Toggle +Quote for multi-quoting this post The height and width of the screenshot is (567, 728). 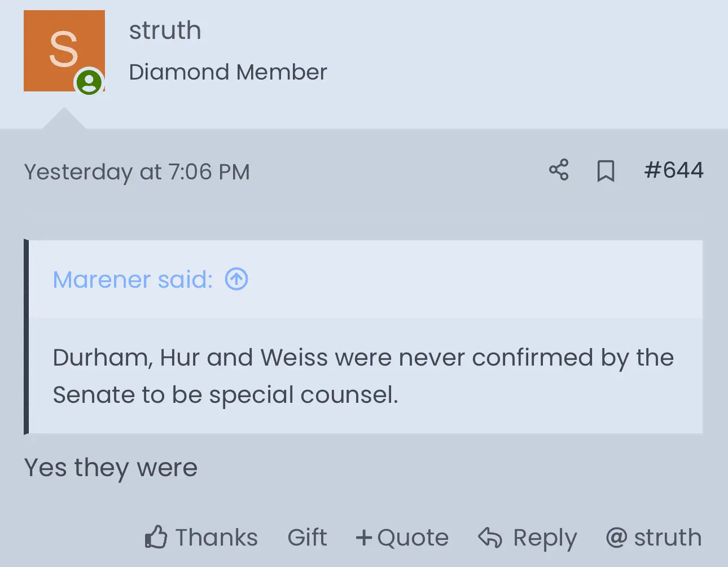[x=402, y=537]
